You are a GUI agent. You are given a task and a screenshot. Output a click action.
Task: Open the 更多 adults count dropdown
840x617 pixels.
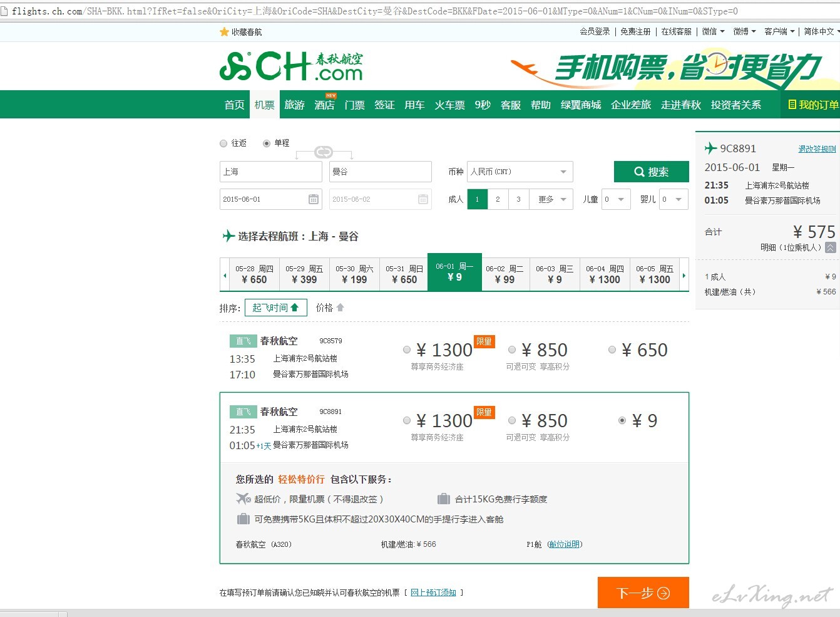[x=551, y=199]
